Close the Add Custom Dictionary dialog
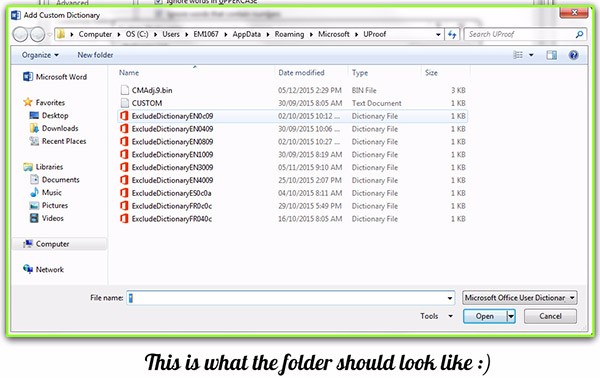Viewport: 600px width, 378px height. click(574, 13)
